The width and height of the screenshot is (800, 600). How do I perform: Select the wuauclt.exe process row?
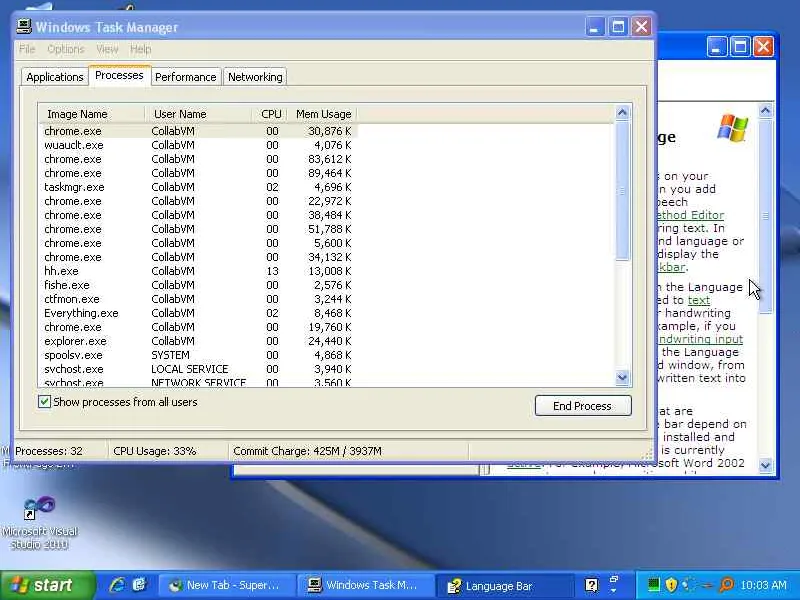[x=198, y=145]
